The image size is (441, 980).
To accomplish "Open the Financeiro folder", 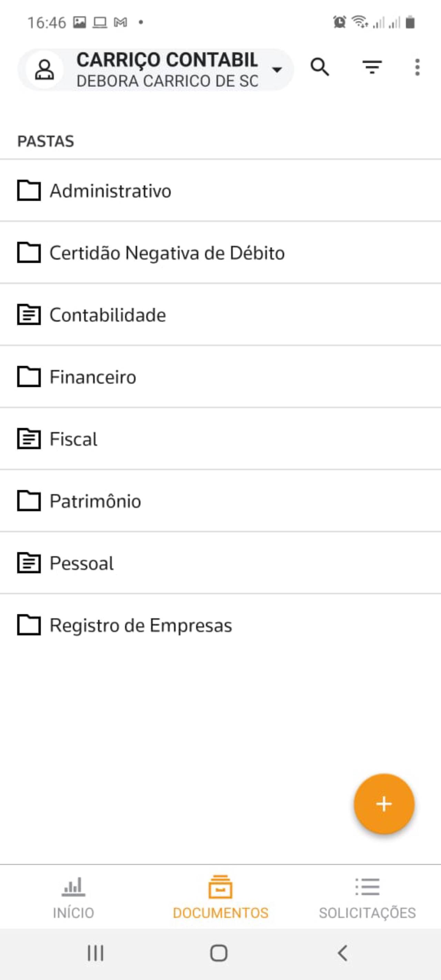I will (93, 377).
